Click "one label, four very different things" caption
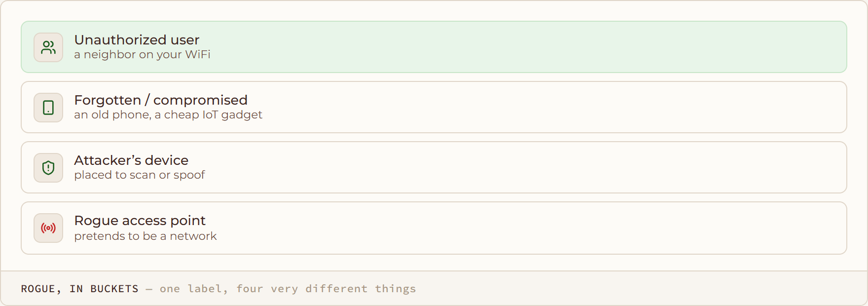This screenshot has height=306, width=868. coord(288,289)
